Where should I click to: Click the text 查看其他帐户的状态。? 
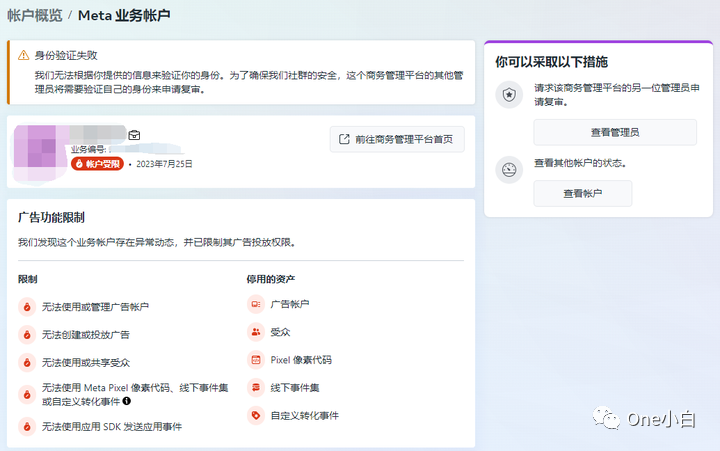580,163
